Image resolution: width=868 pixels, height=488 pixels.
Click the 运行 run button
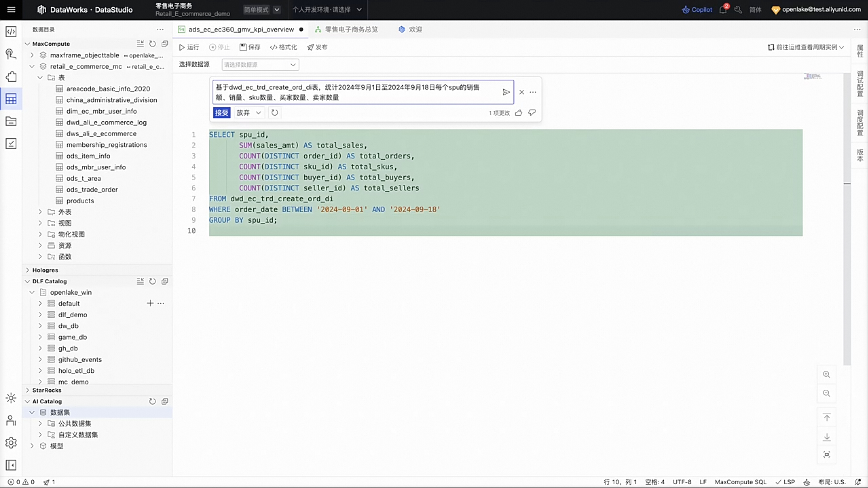click(x=189, y=47)
